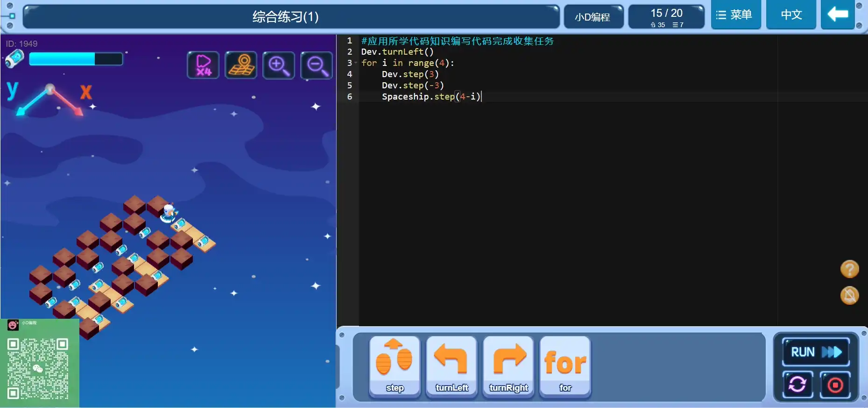Toggle the notification mute bell icon
The height and width of the screenshot is (408, 868).
click(x=849, y=295)
